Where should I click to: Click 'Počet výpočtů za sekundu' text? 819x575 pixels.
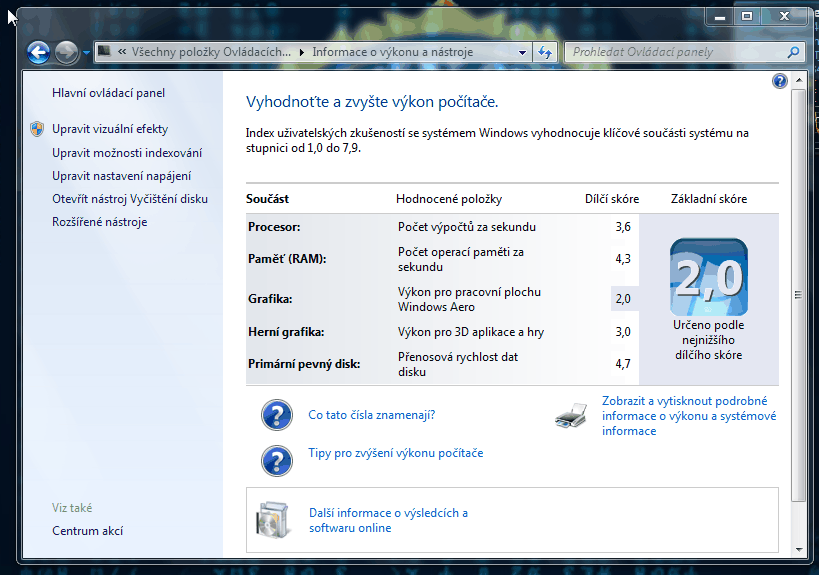click(x=467, y=227)
